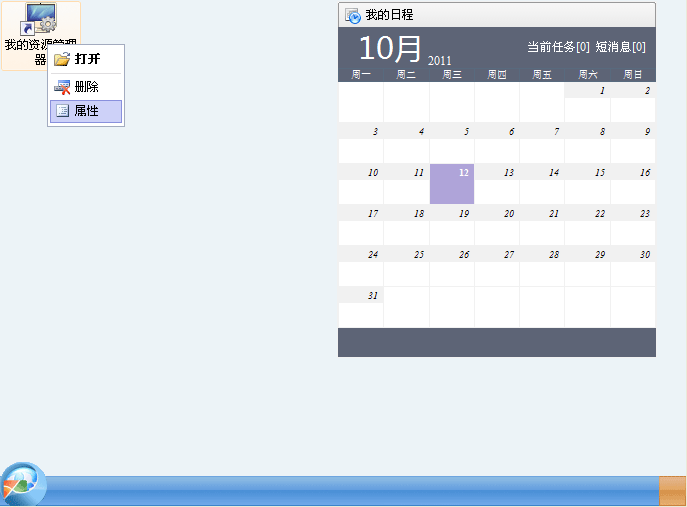
Task: Click the properties icon beside 属性
Action: click(x=63, y=111)
